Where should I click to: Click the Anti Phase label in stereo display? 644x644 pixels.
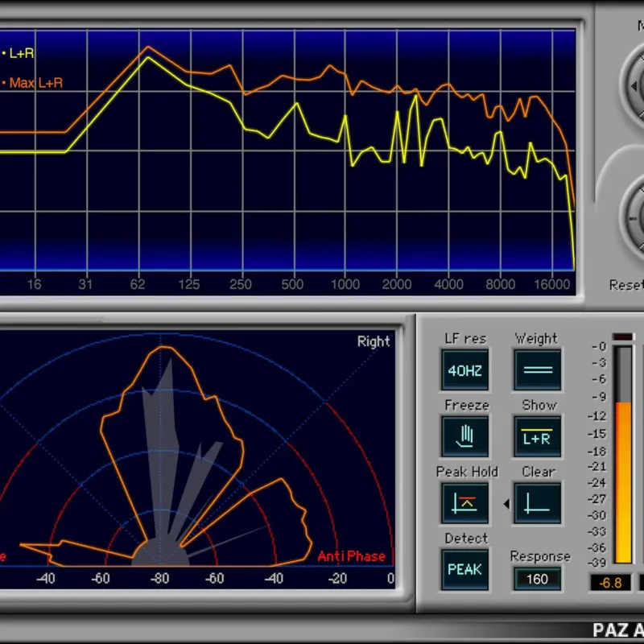pyautogui.click(x=352, y=556)
